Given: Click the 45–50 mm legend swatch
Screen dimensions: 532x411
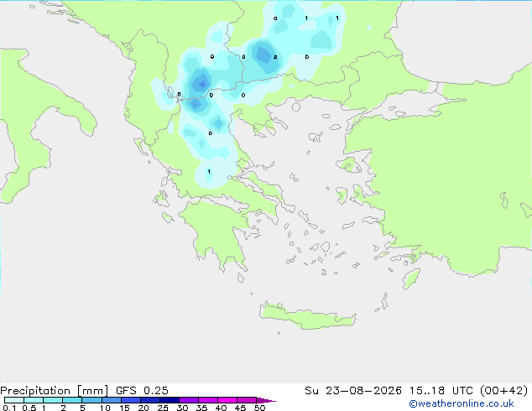Looking at the screenshot, I should coord(247,400).
